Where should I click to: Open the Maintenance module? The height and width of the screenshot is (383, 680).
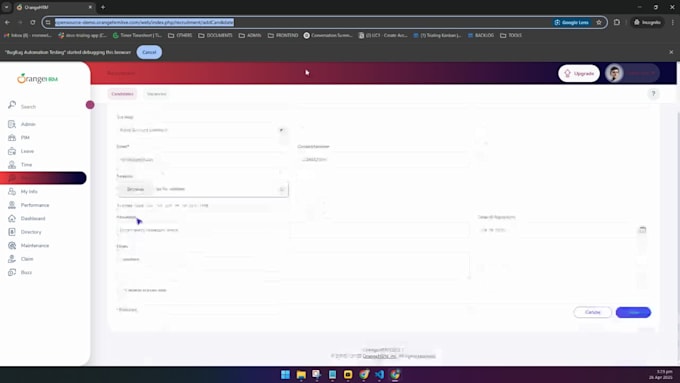coord(35,246)
